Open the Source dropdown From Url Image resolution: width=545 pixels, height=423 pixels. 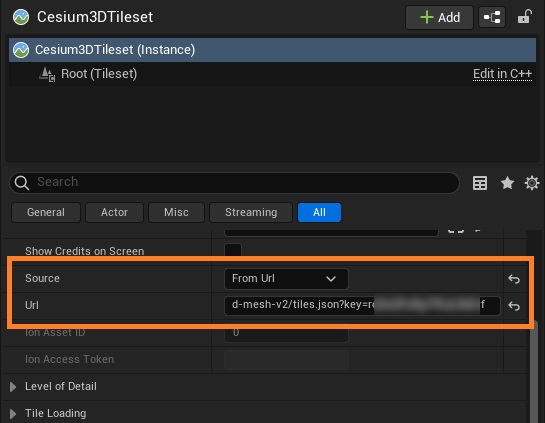tap(286, 279)
